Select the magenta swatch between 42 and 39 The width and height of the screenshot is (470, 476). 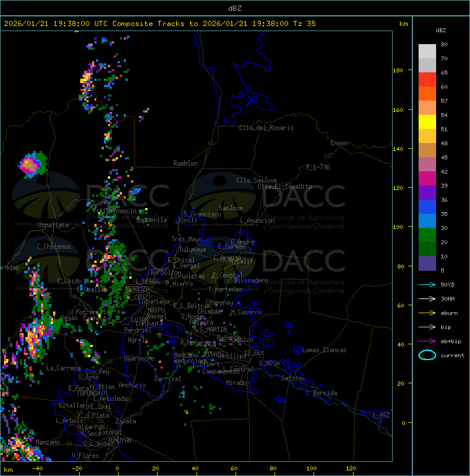coord(427,178)
